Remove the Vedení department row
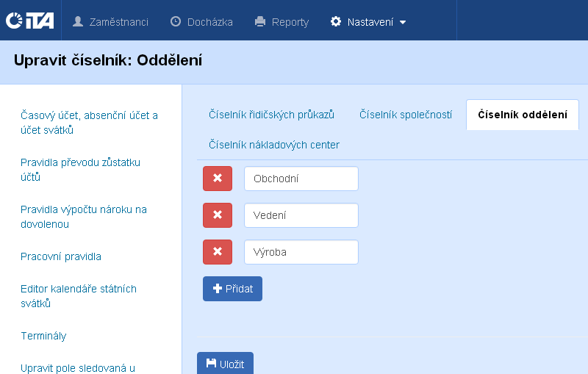This screenshot has height=374, width=588. coord(217,215)
